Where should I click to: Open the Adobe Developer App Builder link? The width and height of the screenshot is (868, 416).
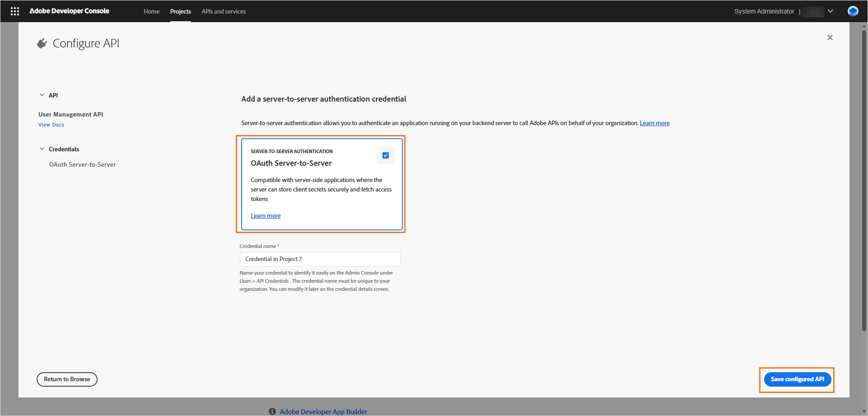click(323, 411)
